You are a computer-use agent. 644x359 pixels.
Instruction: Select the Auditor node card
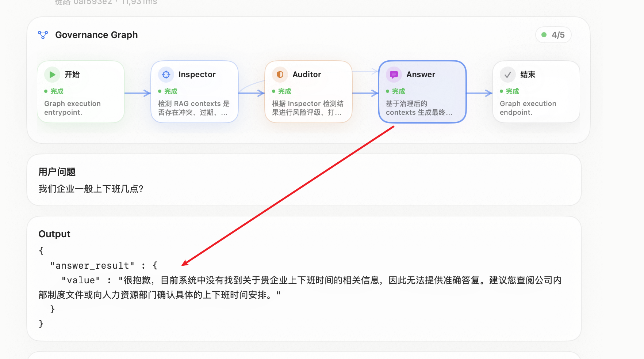(x=308, y=92)
